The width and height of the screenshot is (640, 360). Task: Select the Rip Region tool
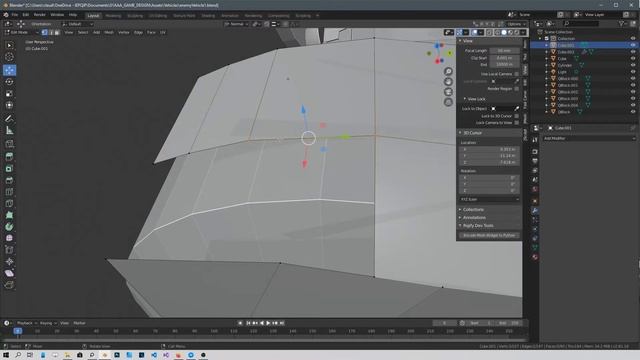pyautogui.click(x=9, y=285)
